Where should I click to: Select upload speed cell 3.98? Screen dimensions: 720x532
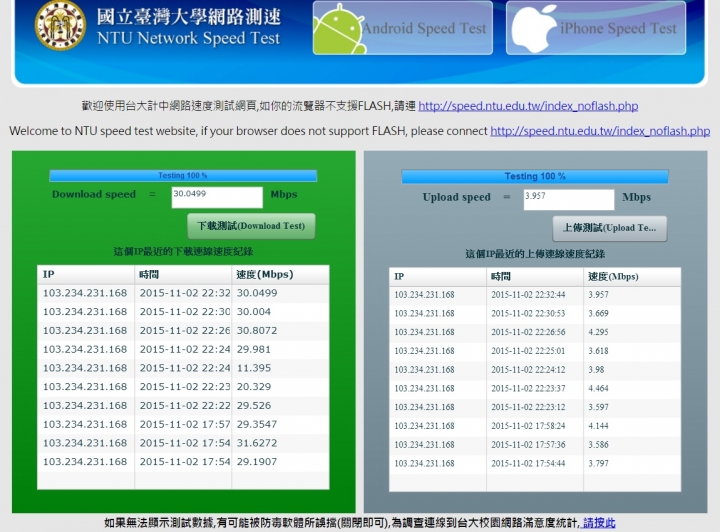(632, 370)
